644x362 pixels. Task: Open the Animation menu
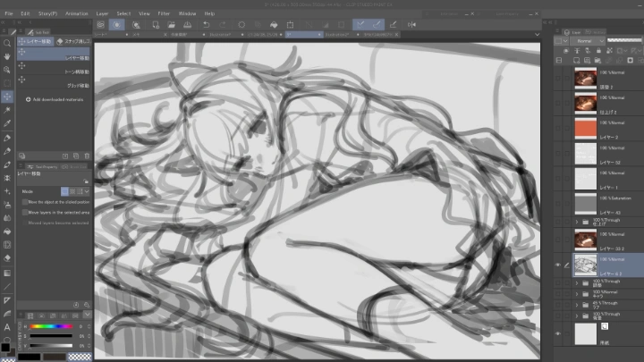tap(77, 14)
